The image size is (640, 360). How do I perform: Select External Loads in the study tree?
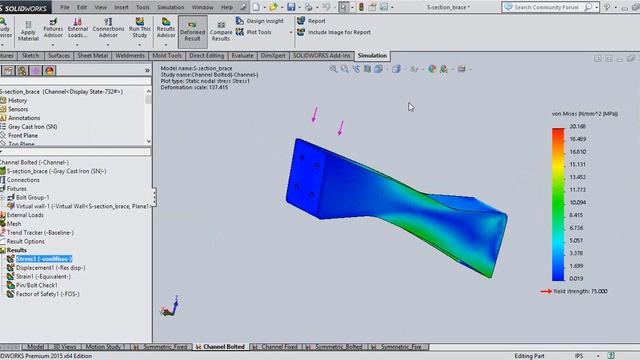[22, 215]
